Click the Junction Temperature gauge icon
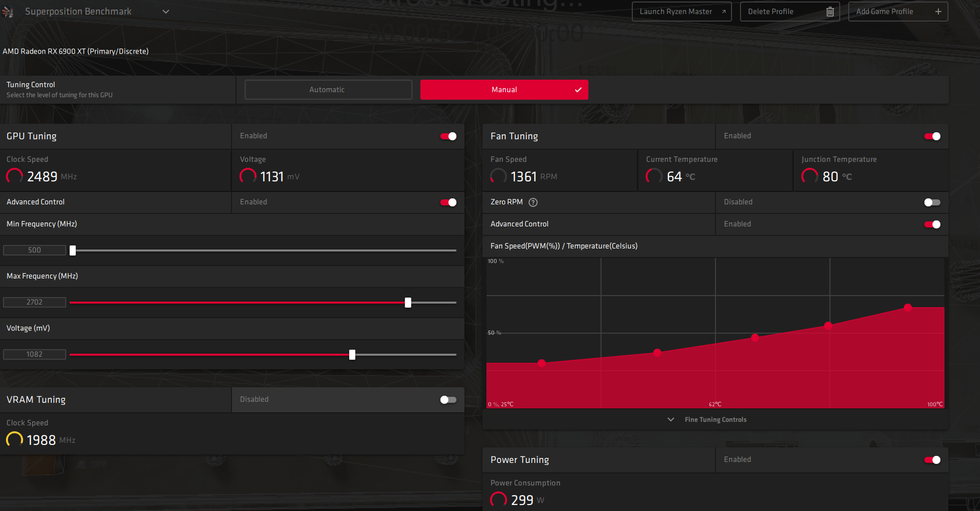The height and width of the screenshot is (511, 980). [x=810, y=176]
